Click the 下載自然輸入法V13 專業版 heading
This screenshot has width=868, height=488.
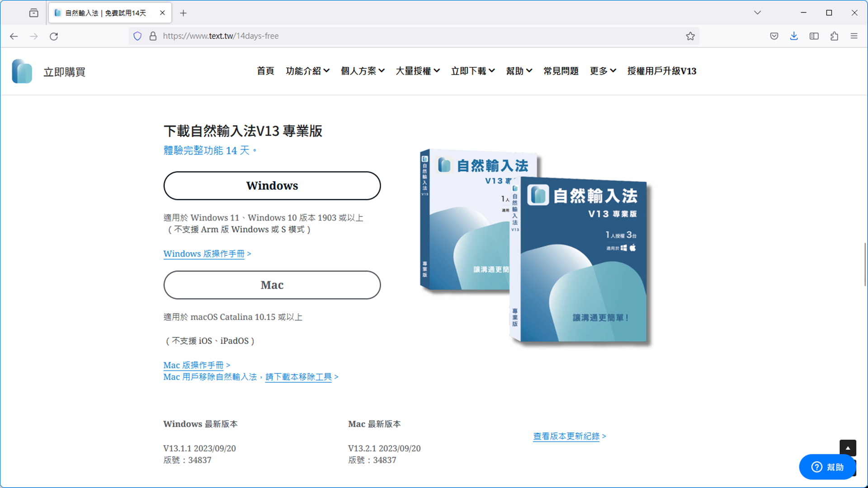coord(243,131)
